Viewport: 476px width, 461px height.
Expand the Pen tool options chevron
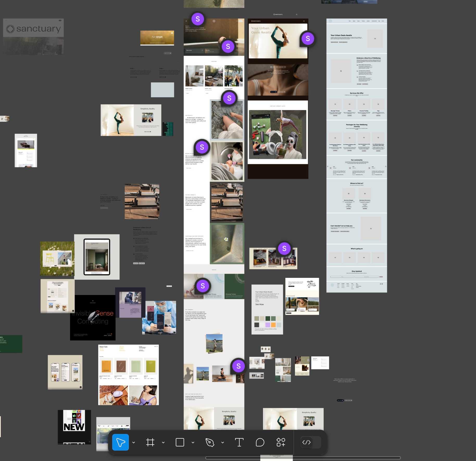(223, 442)
